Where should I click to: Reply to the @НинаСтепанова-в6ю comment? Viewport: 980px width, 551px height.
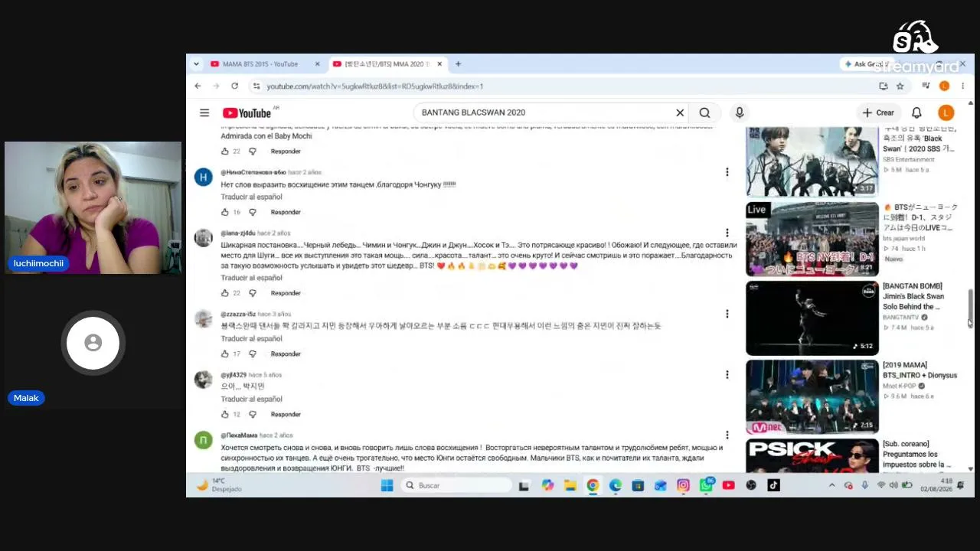click(286, 212)
